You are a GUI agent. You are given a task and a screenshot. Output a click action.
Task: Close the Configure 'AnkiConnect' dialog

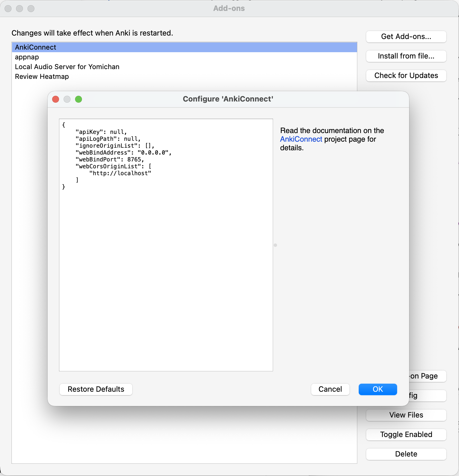56,99
